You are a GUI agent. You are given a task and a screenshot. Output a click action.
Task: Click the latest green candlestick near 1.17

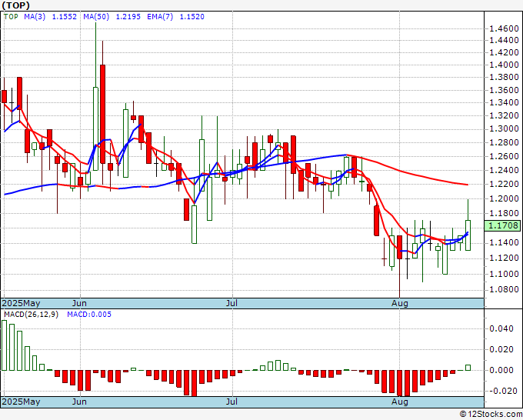[x=468, y=235]
